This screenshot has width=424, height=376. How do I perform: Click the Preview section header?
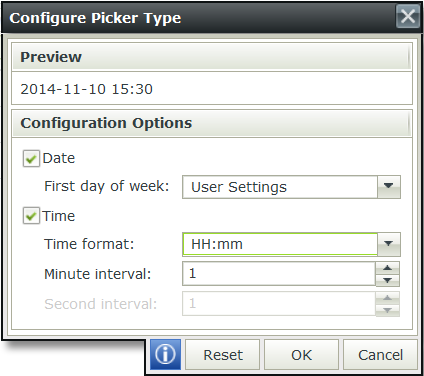[x=212, y=57]
